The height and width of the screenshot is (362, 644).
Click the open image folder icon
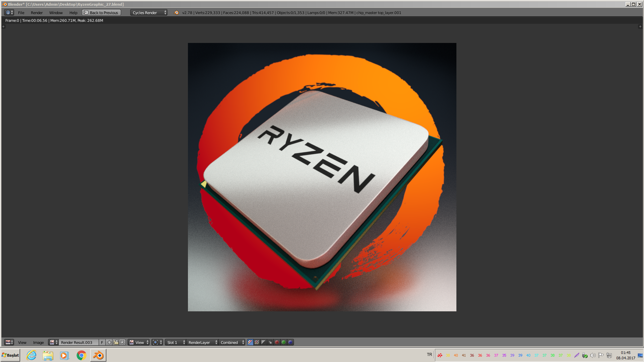(x=116, y=342)
